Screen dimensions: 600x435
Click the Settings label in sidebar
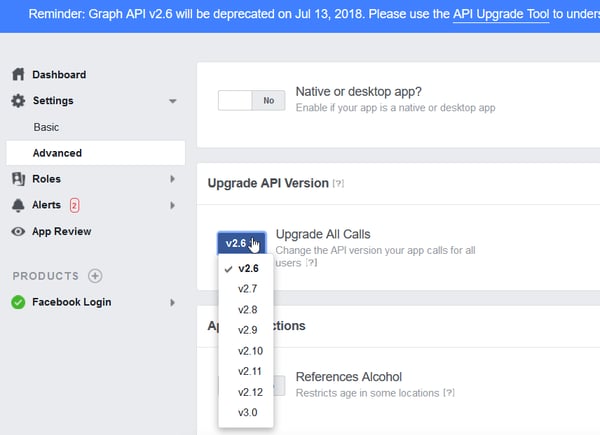(53, 101)
